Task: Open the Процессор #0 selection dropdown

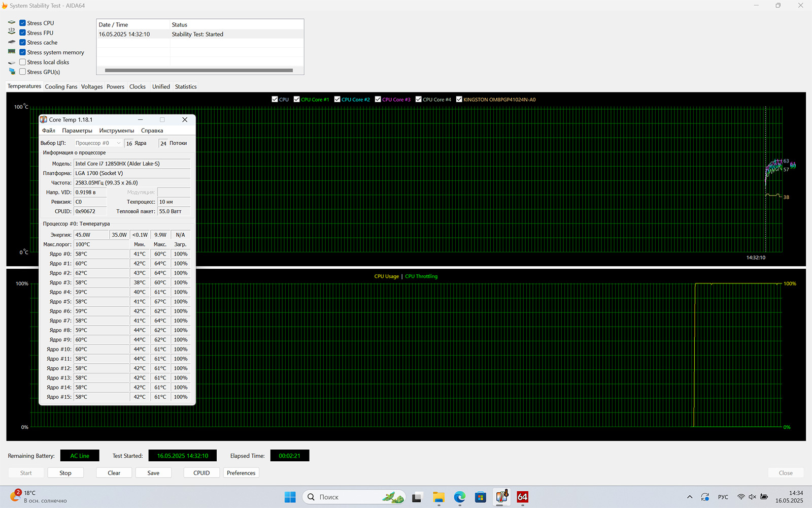Action: click(98, 143)
